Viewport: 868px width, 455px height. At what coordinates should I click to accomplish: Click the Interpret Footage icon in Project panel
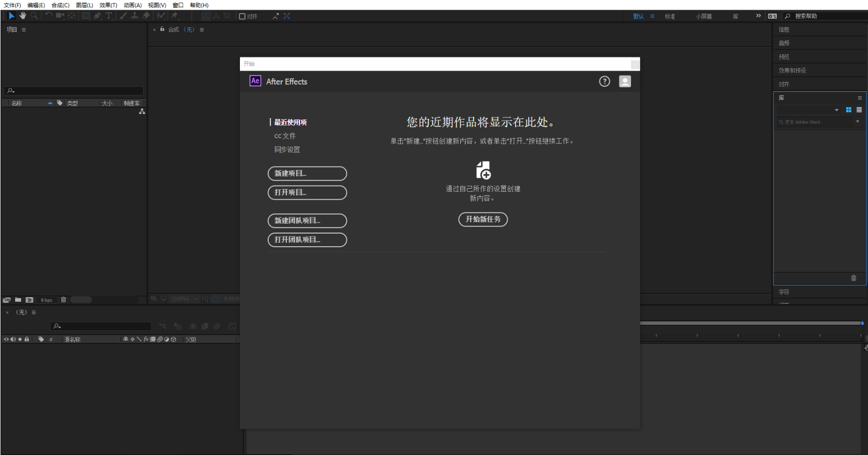point(7,300)
